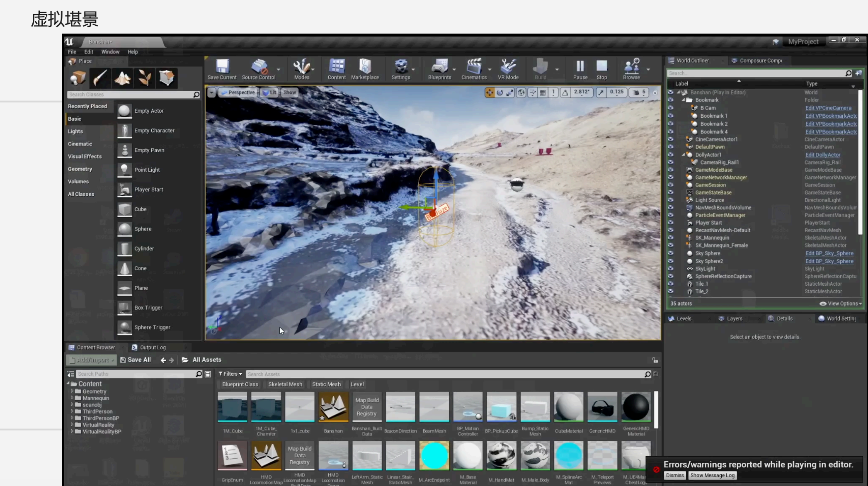
Task: Click the Build toolbar icon
Action: [540, 69]
